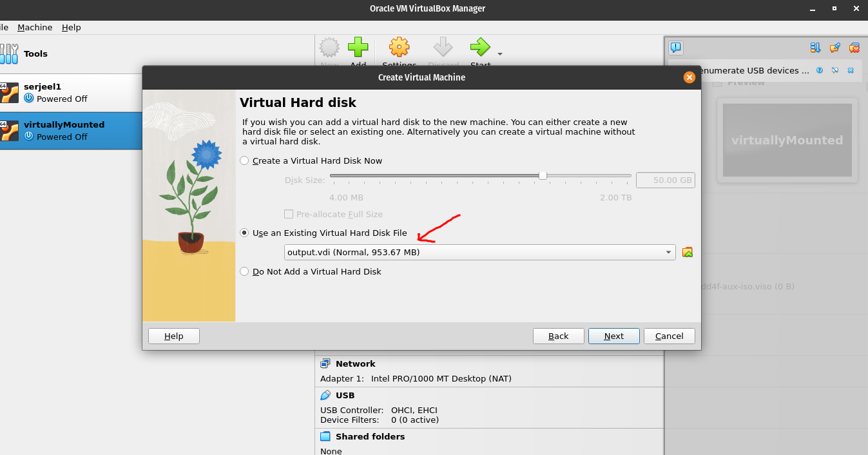This screenshot has height=455, width=868.
Task: Click the 50.00 GB disk size field
Action: coord(666,180)
